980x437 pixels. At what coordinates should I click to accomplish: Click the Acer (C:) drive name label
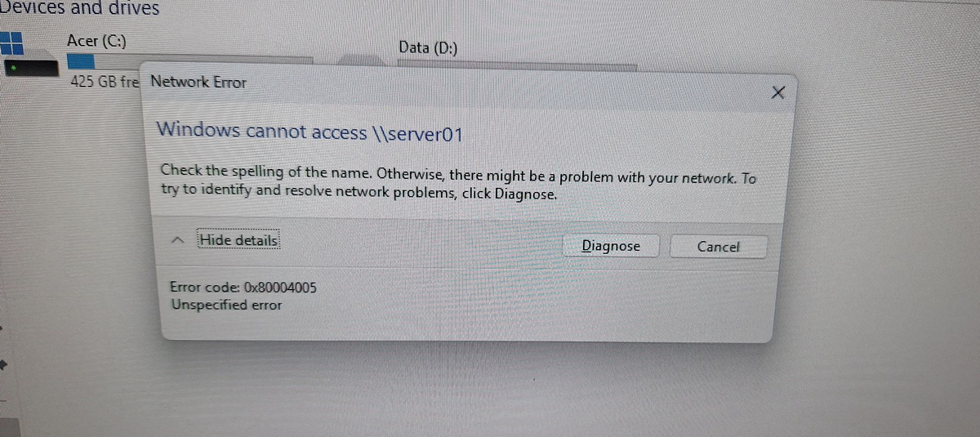click(96, 40)
